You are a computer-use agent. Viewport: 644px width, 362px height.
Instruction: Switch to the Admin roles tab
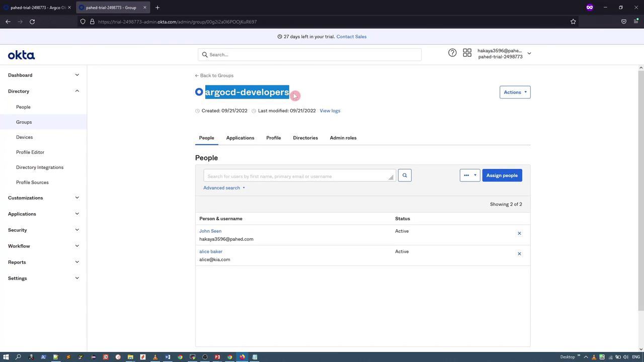(343, 138)
